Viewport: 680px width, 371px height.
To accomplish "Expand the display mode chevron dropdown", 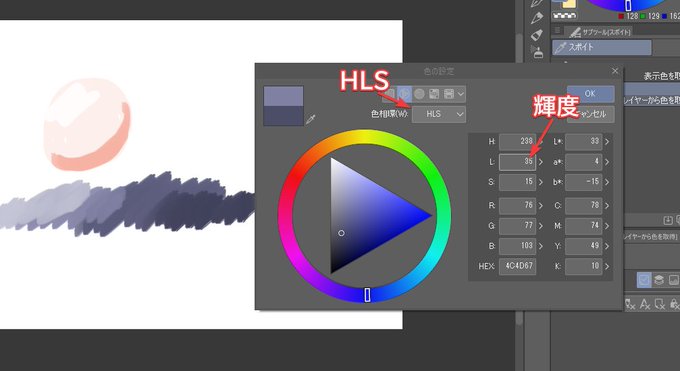I will click(461, 94).
